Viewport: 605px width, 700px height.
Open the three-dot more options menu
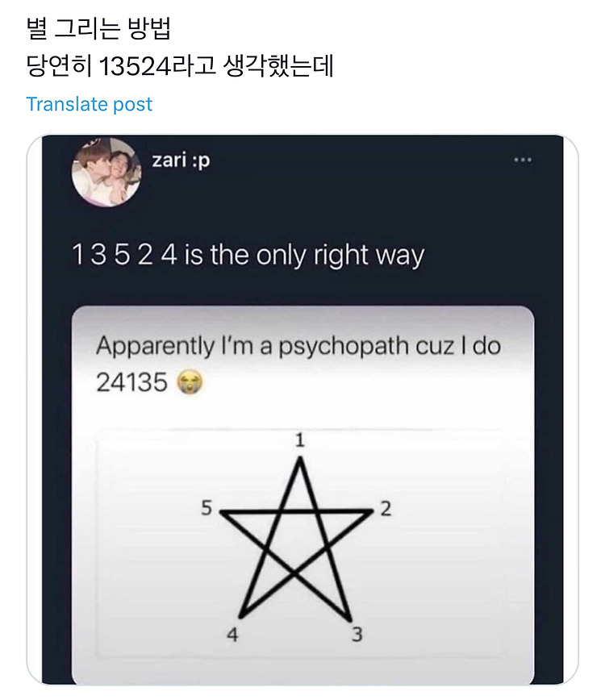(x=523, y=160)
